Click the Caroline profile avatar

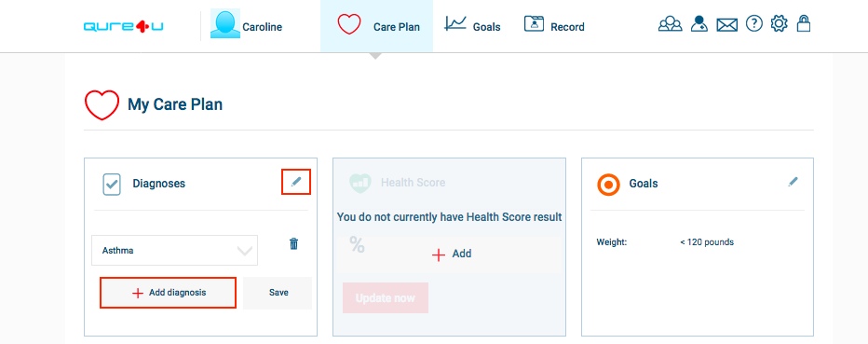pyautogui.click(x=225, y=24)
